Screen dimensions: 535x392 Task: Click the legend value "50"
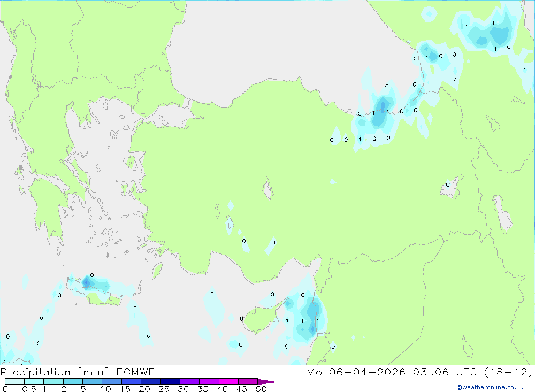coord(261,389)
